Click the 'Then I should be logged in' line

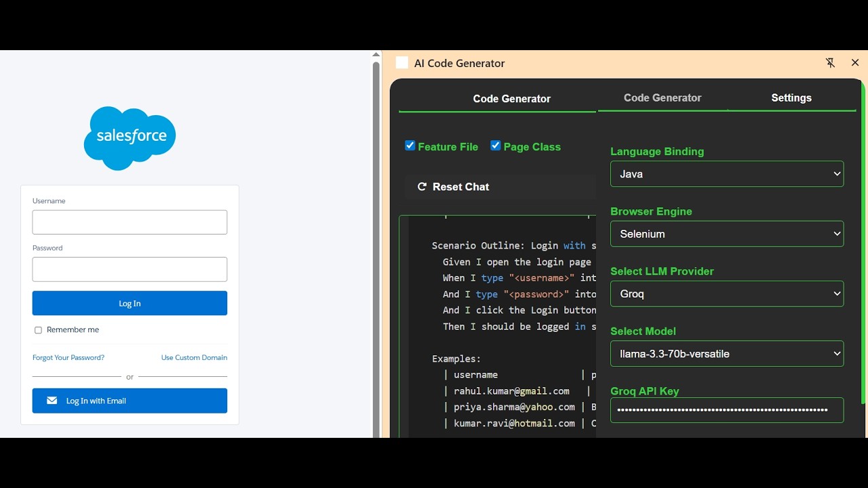519,327
